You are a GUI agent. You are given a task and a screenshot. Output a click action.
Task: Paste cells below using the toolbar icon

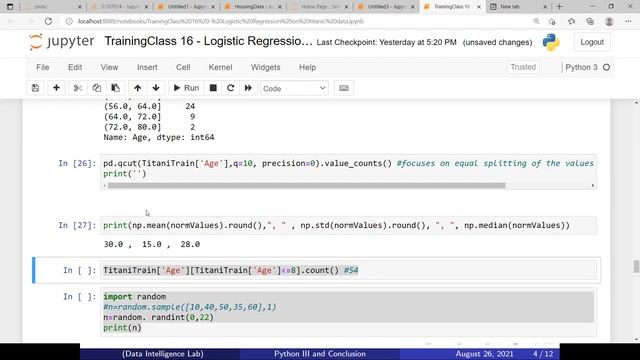coord(116,88)
